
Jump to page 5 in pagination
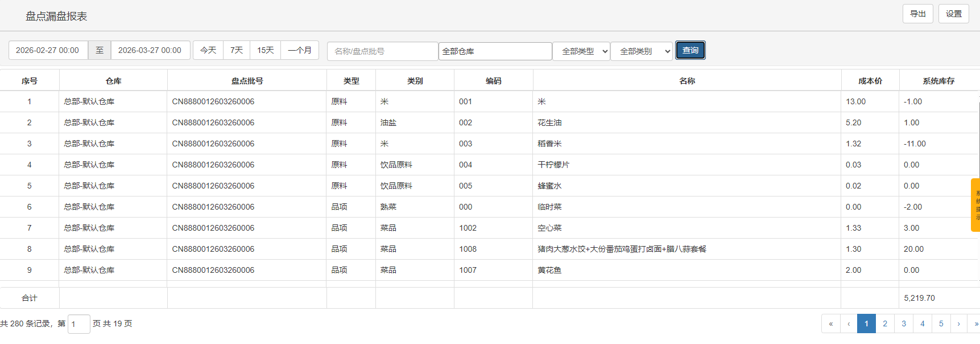(x=941, y=323)
